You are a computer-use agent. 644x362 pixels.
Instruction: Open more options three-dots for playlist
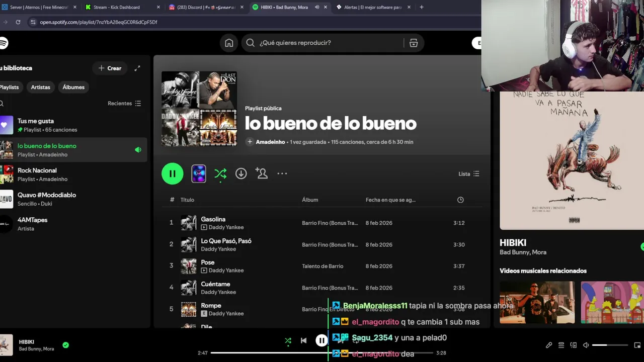tap(282, 173)
